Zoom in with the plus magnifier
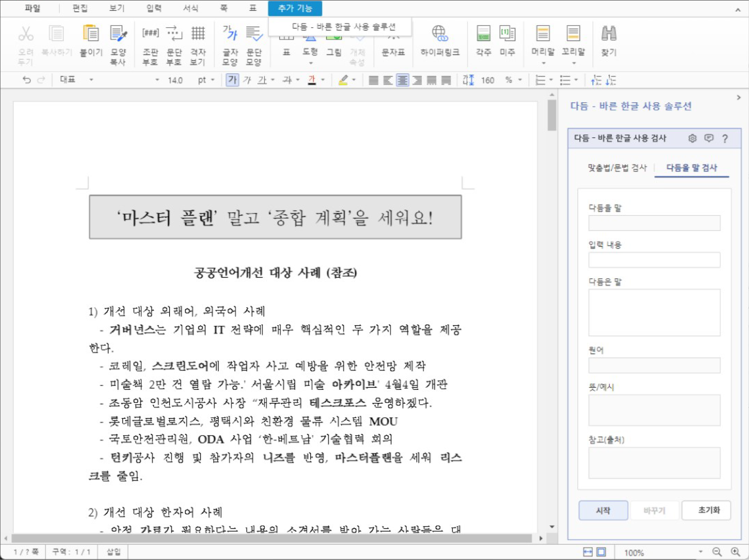 tap(735, 552)
